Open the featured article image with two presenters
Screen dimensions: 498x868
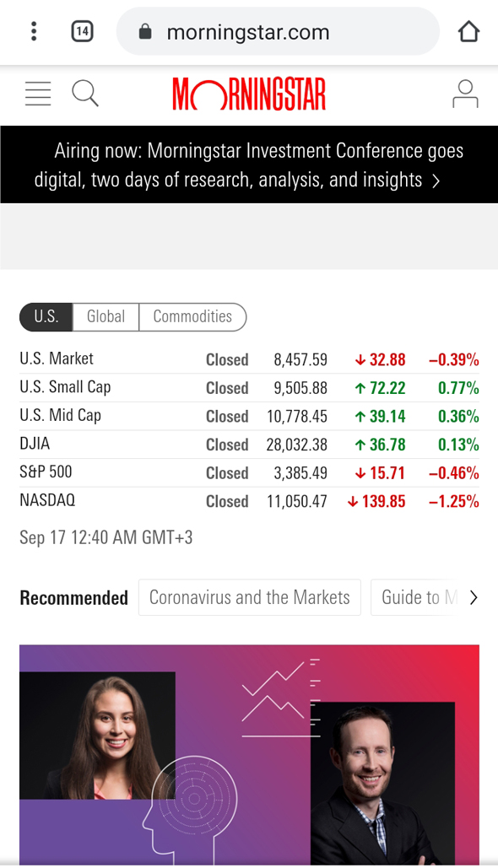(249, 755)
